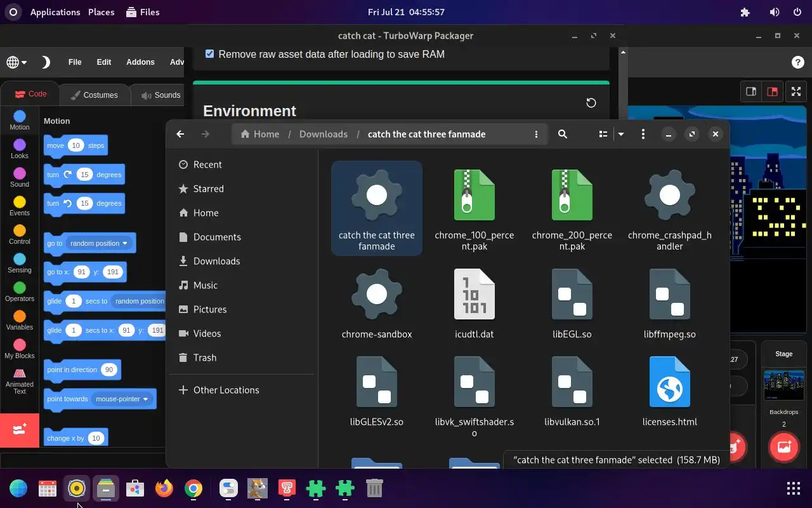Toggle dark mode moon icon in TurboWarp

pyautogui.click(x=46, y=62)
